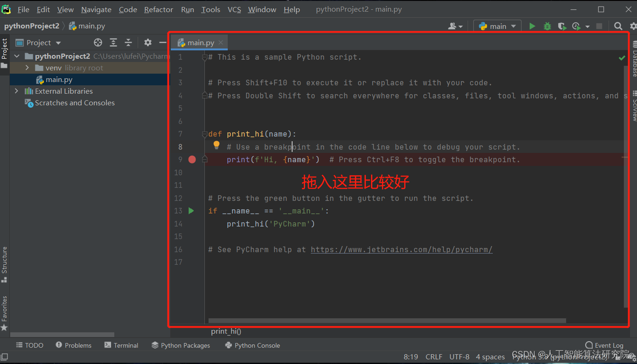Open the main run configuration dropdown
637x364 pixels.
tap(497, 26)
